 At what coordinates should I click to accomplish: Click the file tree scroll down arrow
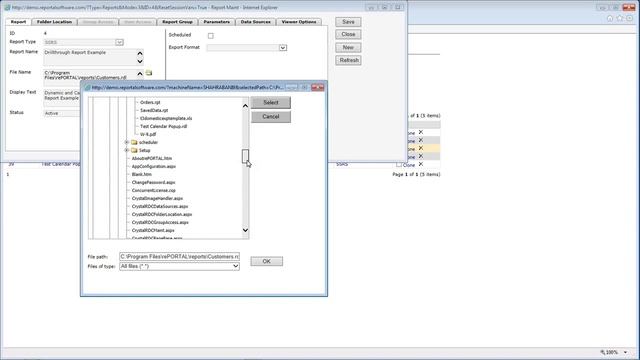click(x=245, y=230)
